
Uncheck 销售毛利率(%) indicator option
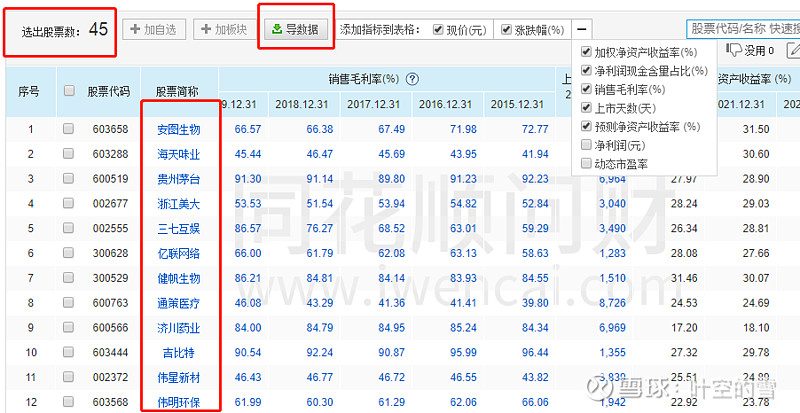(x=586, y=89)
